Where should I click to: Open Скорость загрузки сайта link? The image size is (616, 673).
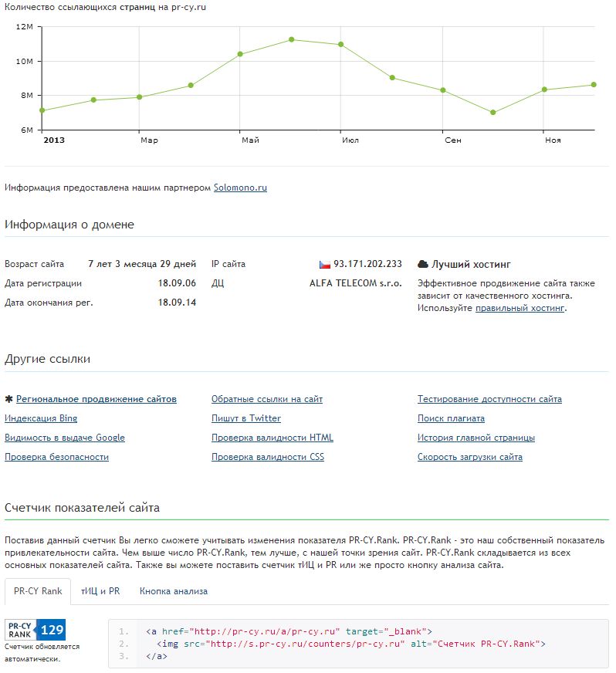469,457
